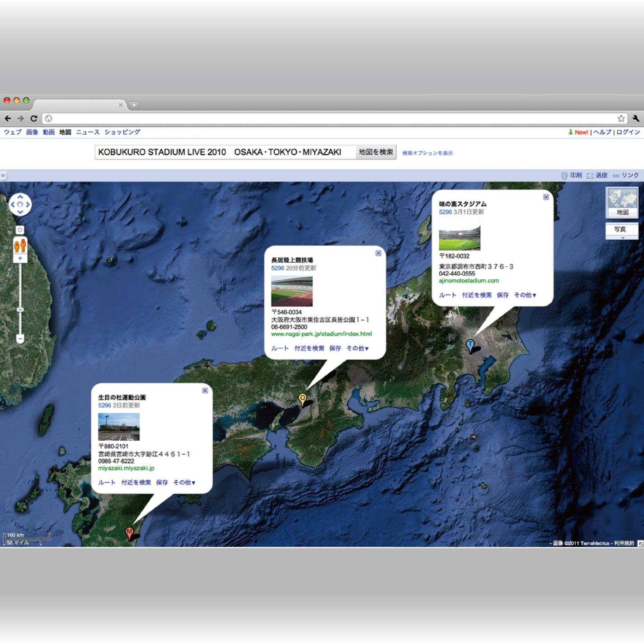Click the browser reload icon
Image resolution: width=644 pixels, height=644 pixels.
point(33,118)
